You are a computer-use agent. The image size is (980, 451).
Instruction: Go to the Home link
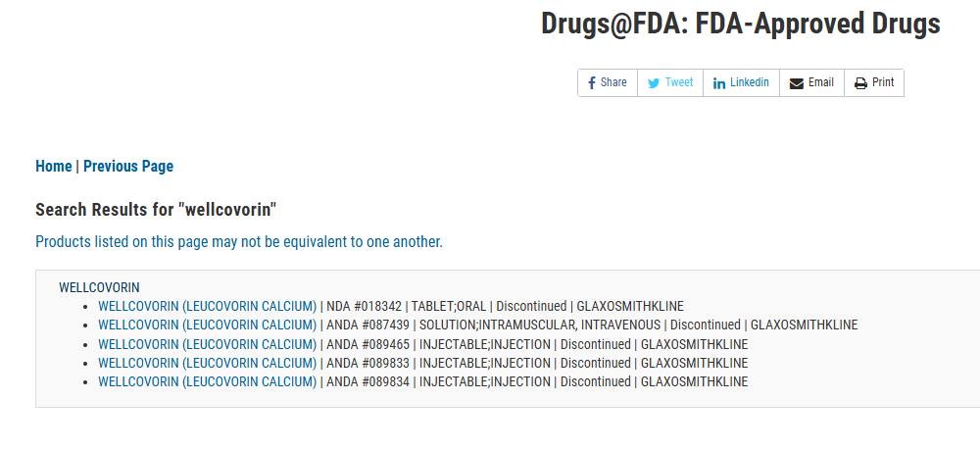53,167
